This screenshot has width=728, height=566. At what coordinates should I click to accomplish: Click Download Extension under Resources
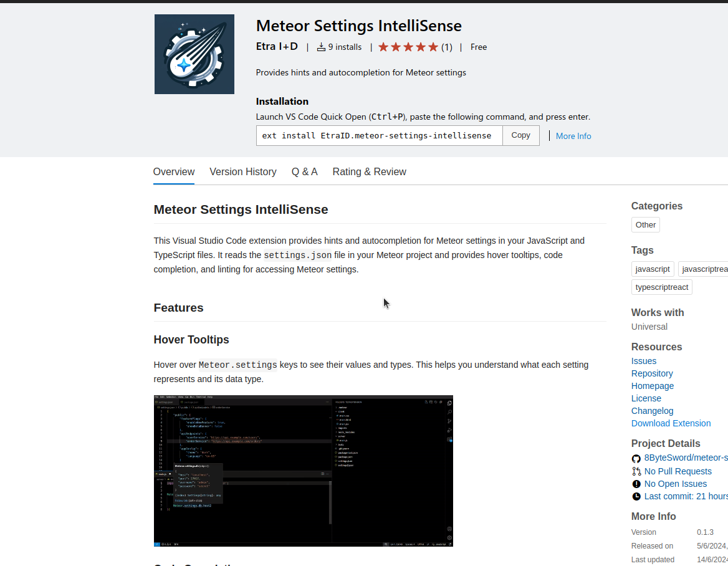tap(671, 423)
